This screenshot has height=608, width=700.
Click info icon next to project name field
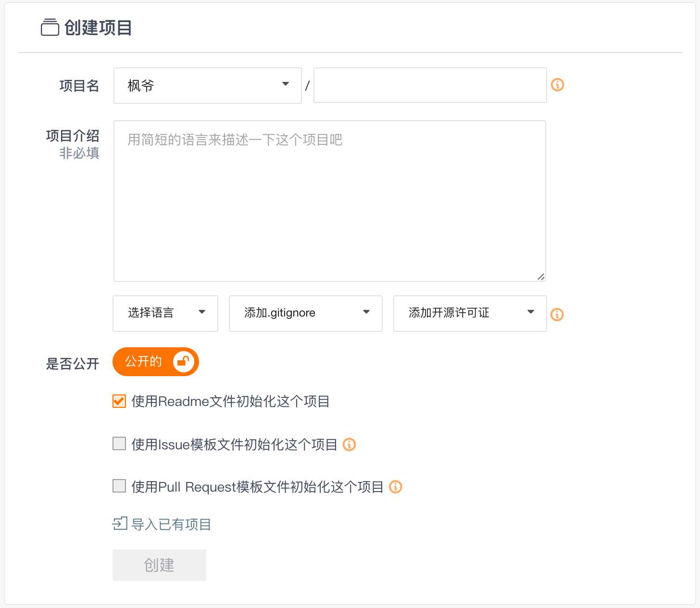pyautogui.click(x=557, y=85)
